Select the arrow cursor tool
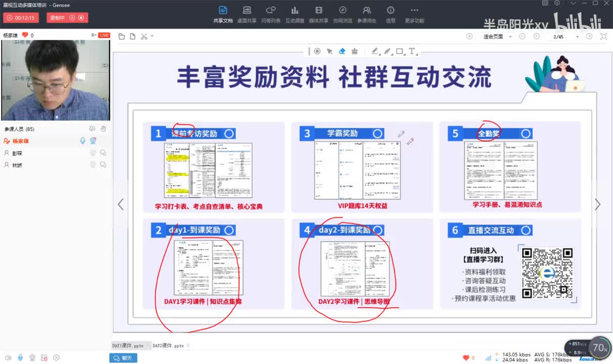 (330, 51)
